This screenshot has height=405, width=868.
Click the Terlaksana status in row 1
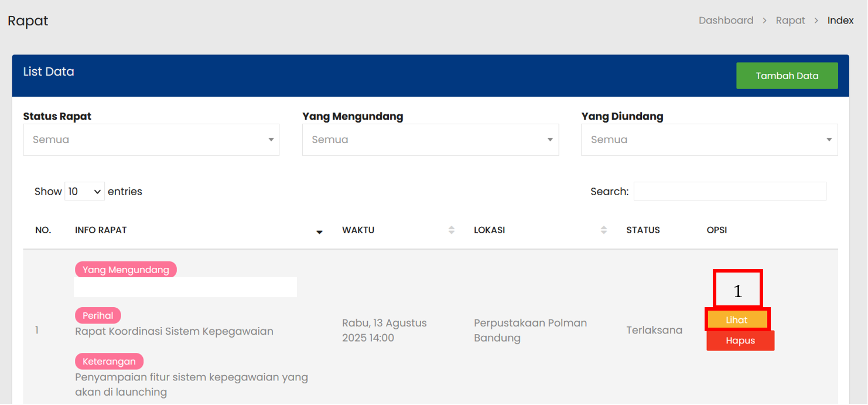(x=654, y=331)
